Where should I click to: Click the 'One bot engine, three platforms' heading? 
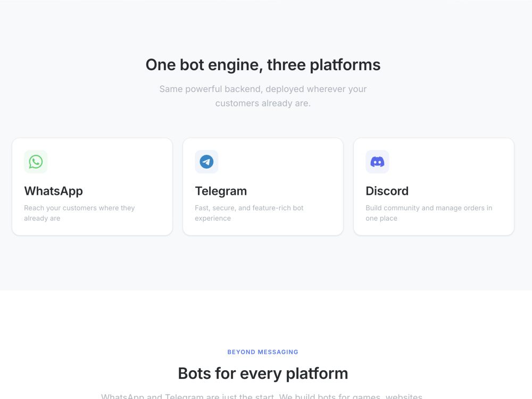263,65
